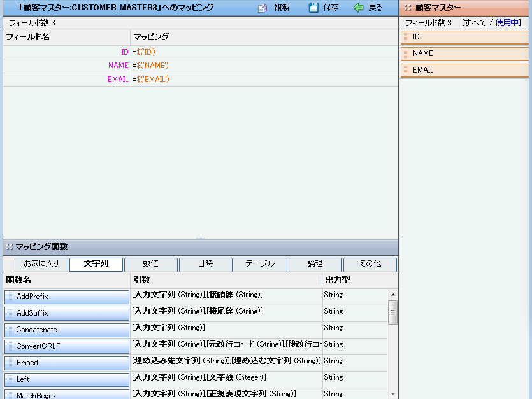532x399 pixels.
Task: Select the Embed function button
Action: tap(67, 363)
